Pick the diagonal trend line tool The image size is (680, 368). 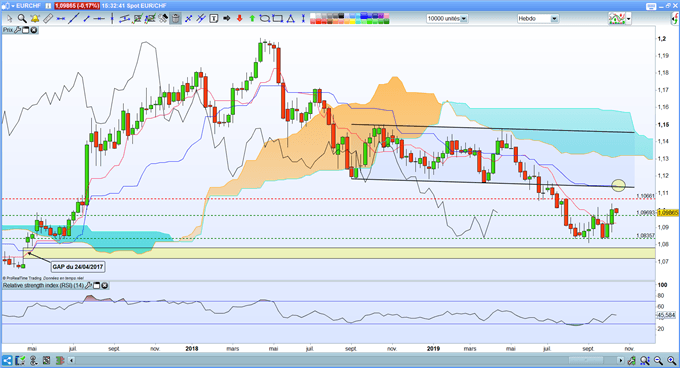point(73,19)
